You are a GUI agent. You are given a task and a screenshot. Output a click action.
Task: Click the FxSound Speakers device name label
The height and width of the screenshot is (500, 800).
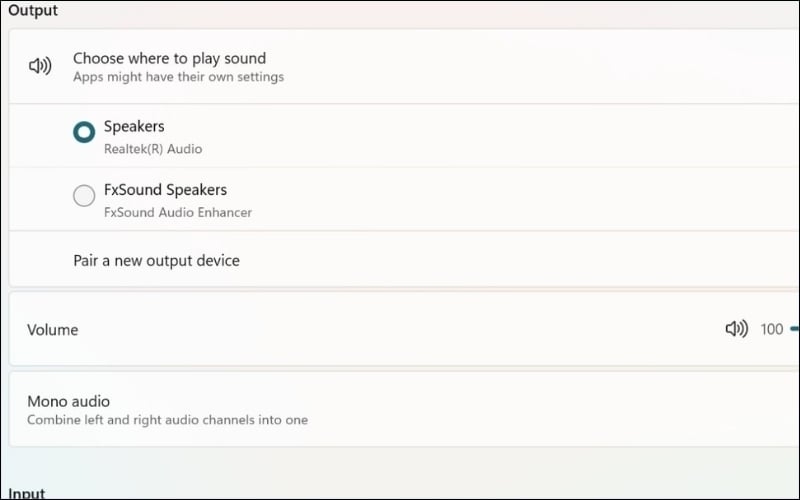165,190
